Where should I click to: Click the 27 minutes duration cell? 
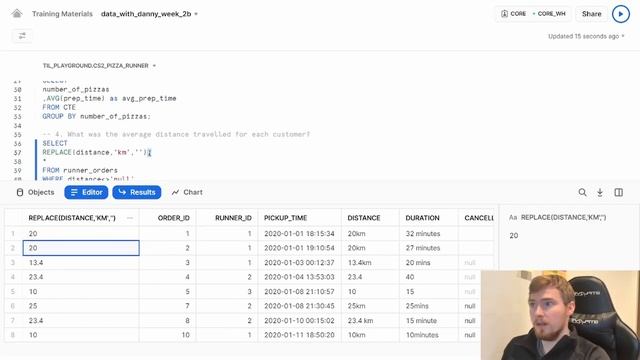(429, 248)
